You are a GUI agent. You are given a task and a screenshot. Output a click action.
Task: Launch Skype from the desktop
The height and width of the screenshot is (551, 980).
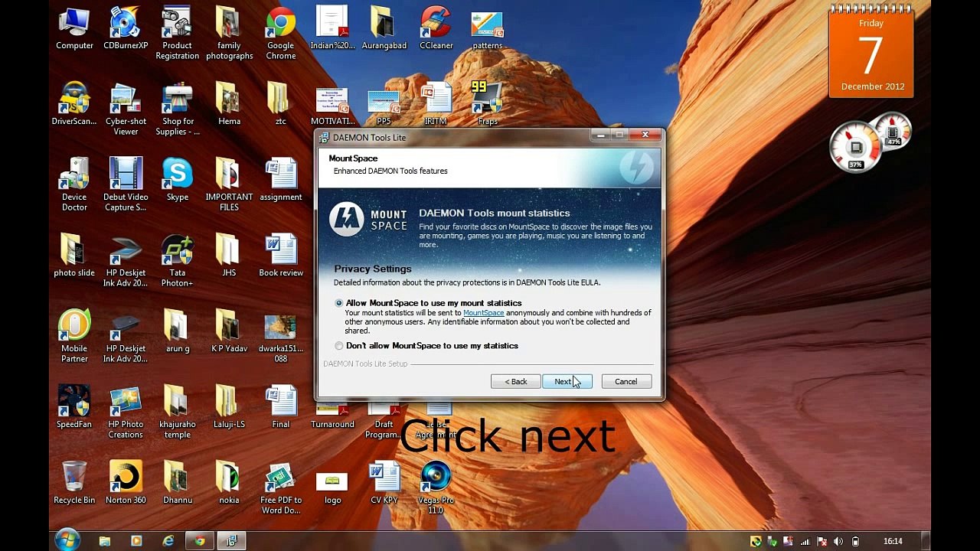tap(177, 180)
